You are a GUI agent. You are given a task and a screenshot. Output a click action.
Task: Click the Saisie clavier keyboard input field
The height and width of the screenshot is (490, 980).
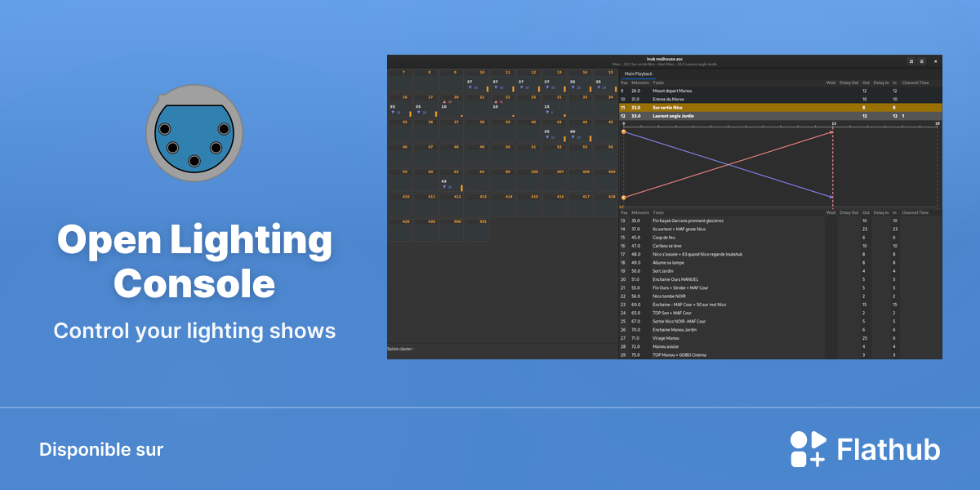tap(501, 349)
